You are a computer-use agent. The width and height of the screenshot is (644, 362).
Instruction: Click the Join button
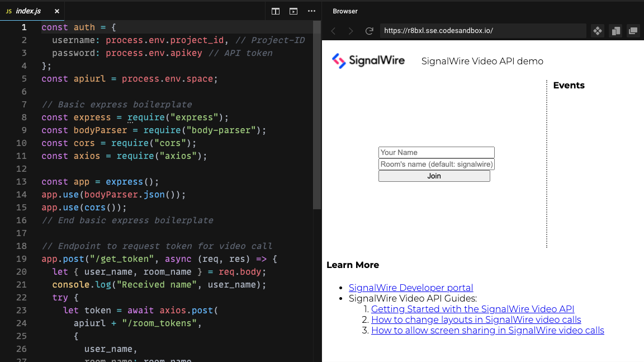434,176
